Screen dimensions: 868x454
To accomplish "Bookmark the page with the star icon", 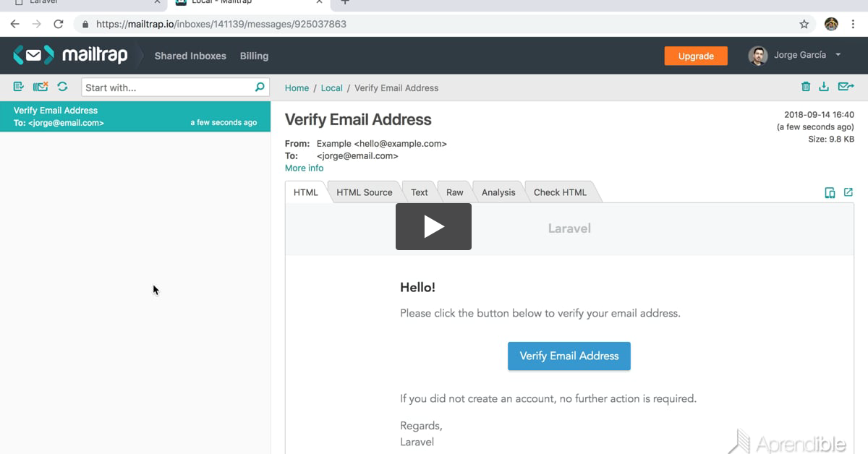I will (x=804, y=24).
